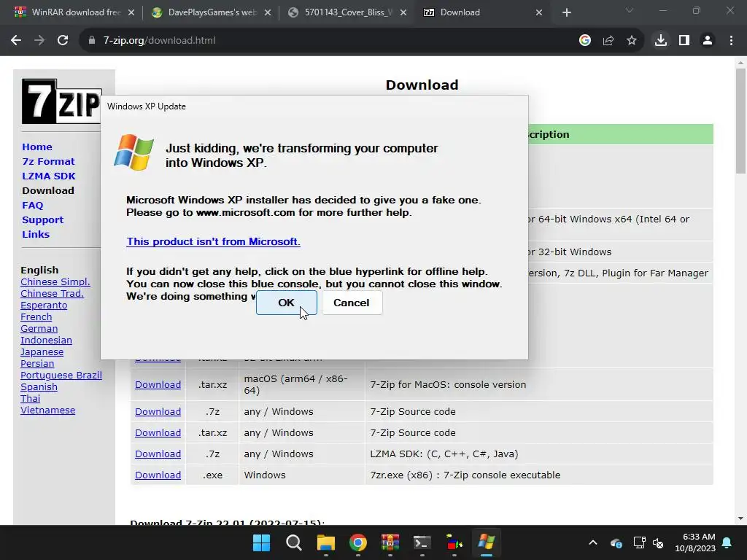Switch language to Esperanto
This screenshot has width=747, height=560.
click(x=44, y=306)
